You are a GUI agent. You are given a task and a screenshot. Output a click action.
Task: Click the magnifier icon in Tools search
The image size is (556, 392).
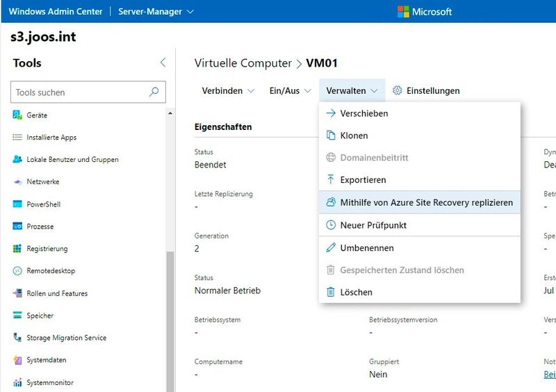pos(154,92)
